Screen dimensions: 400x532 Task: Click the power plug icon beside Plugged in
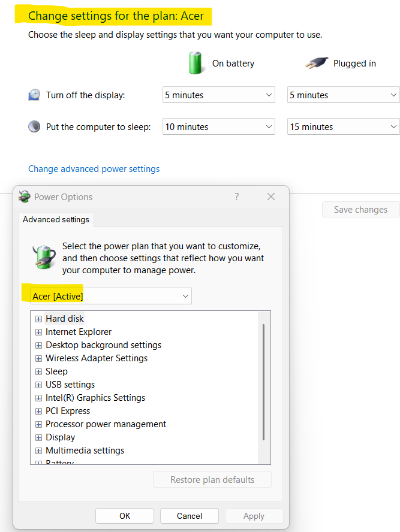click(317, 63)
